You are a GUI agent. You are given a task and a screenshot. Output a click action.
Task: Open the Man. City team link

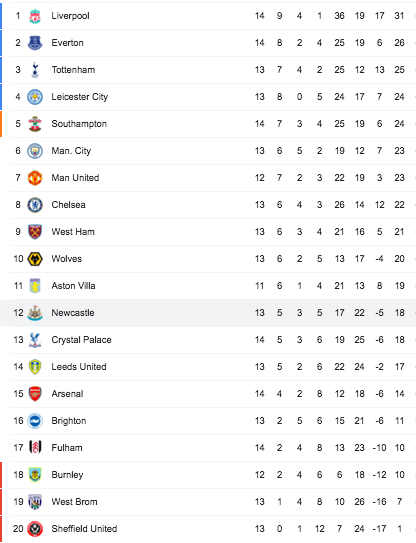(71, 151)
